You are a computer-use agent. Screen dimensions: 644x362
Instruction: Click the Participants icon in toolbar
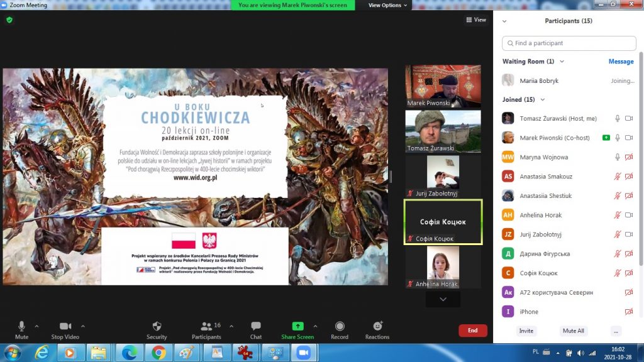[206, 326]
